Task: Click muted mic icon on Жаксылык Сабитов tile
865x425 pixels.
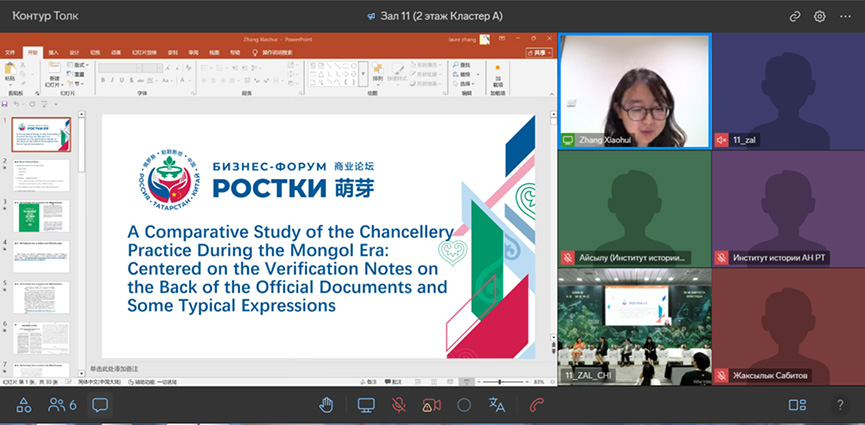Action: pos(721,376)
